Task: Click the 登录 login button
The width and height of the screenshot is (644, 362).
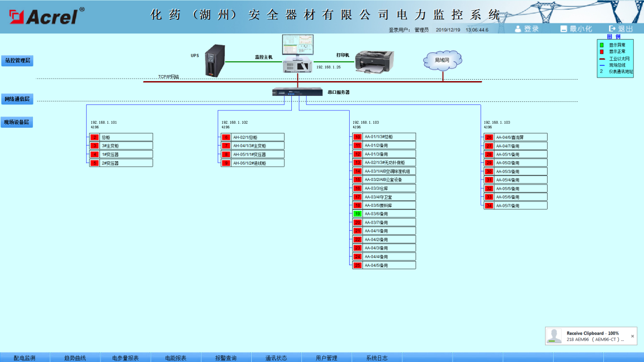Action: tap(527, 29)
